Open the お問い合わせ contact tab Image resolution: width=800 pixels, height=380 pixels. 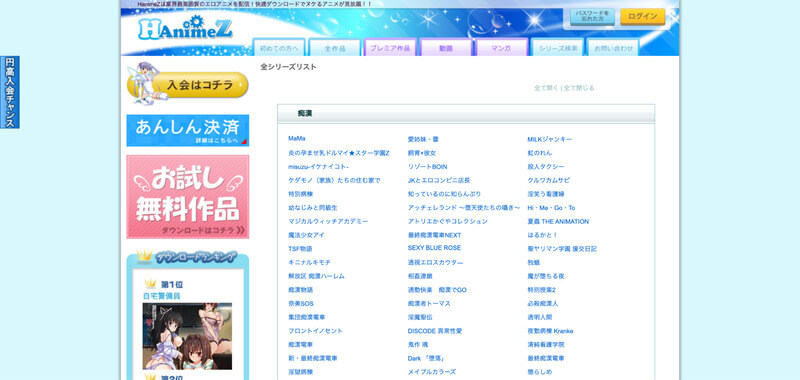tap(613, 48)
